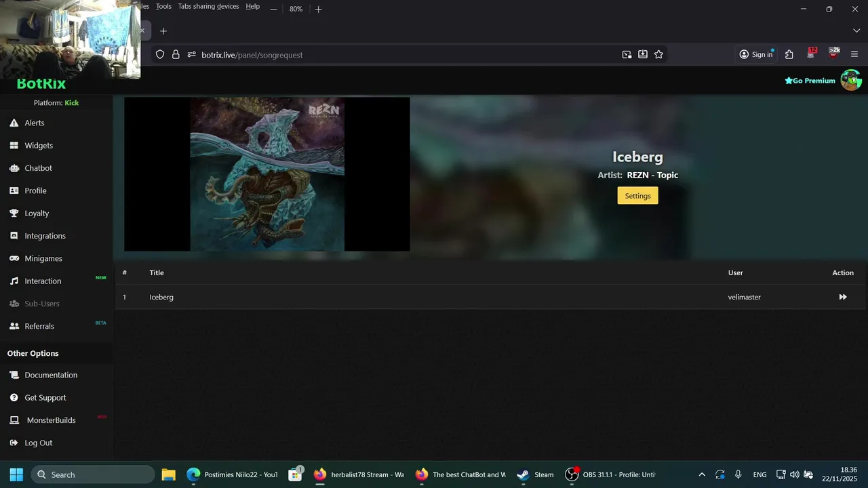Expand the list all tabs chevron

(x=856, y=30)
